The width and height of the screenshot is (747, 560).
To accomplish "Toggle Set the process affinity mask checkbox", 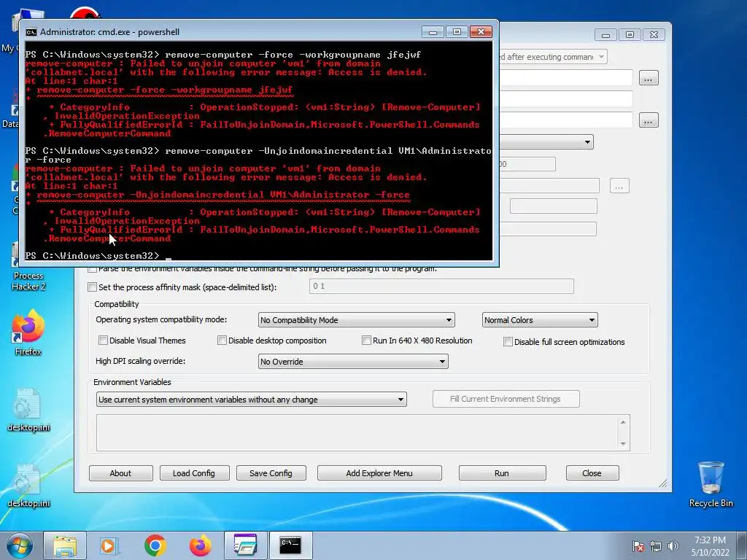I will 93,287.
